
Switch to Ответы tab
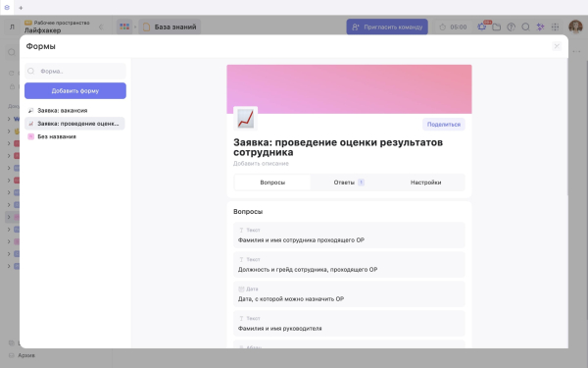point(349,183)
